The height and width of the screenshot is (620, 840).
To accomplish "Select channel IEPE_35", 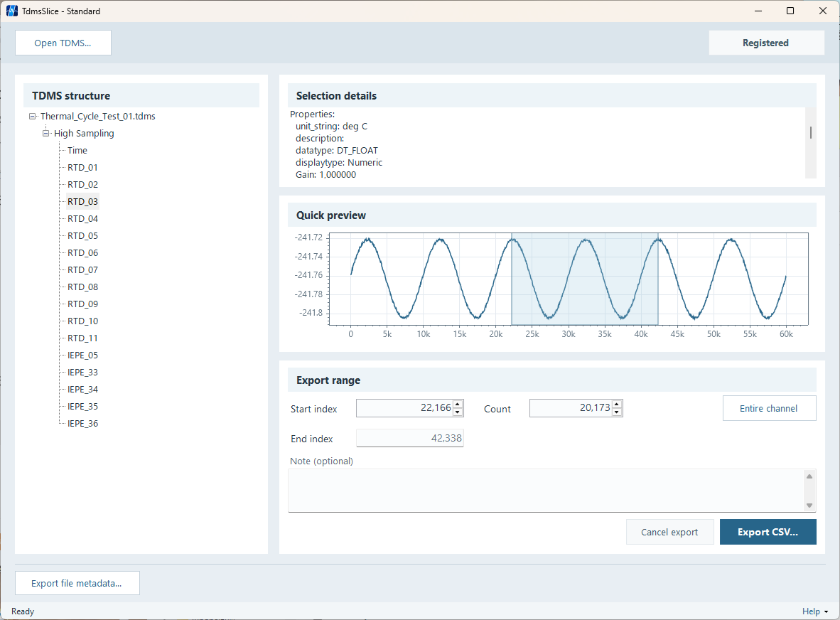I will (x=82, y=407).
